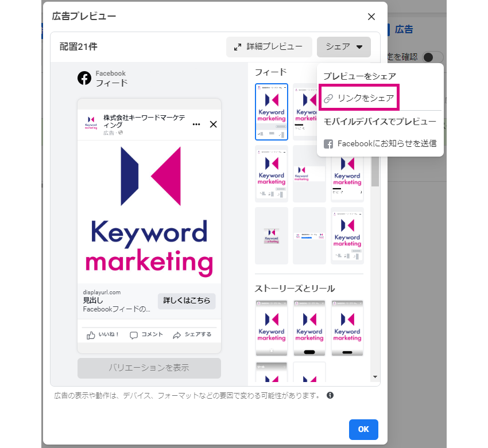Open the three-dot options on the ad
Viewport: 488px width, 448px height.
tap(196, 124)
